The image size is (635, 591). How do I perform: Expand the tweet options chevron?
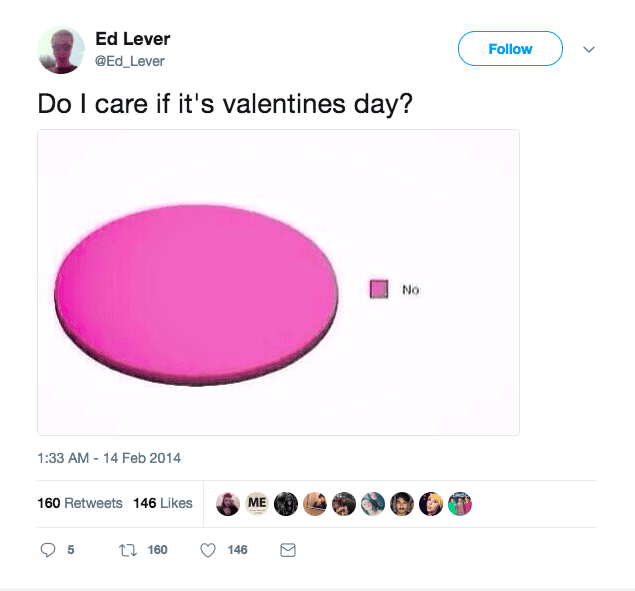coord(589,49)
